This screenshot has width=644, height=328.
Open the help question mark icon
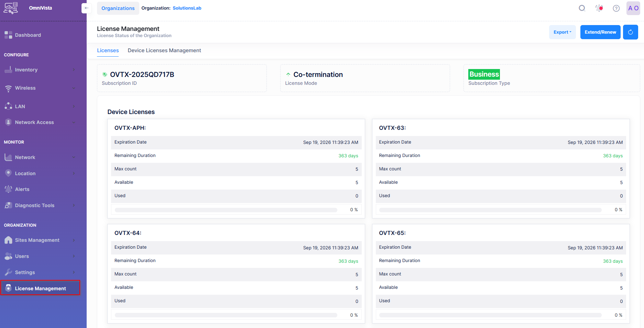[616, 8]
